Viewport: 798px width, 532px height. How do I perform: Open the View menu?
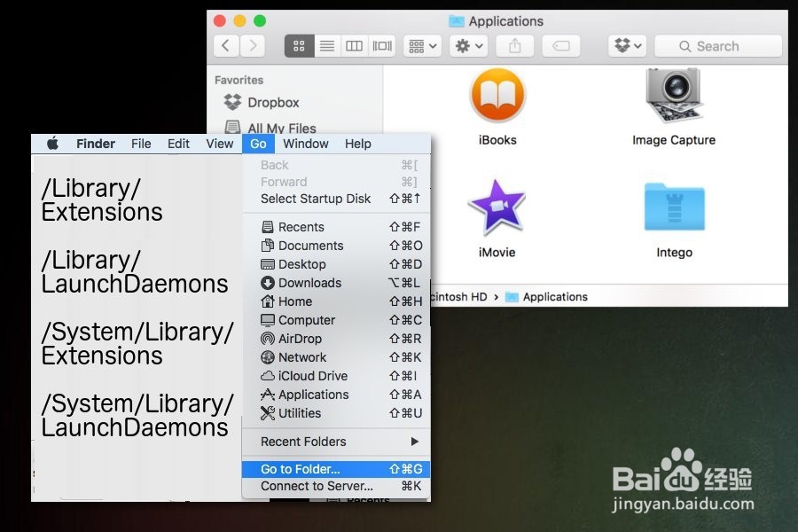tap(219, 144)
